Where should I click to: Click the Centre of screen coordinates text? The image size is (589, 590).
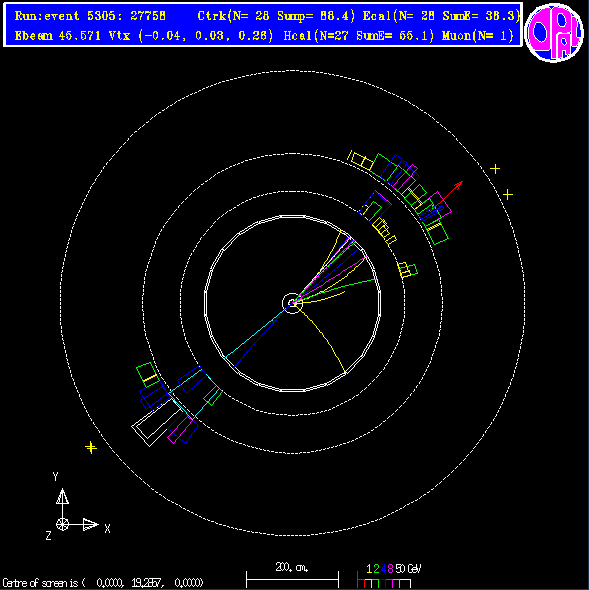(103, 583)
